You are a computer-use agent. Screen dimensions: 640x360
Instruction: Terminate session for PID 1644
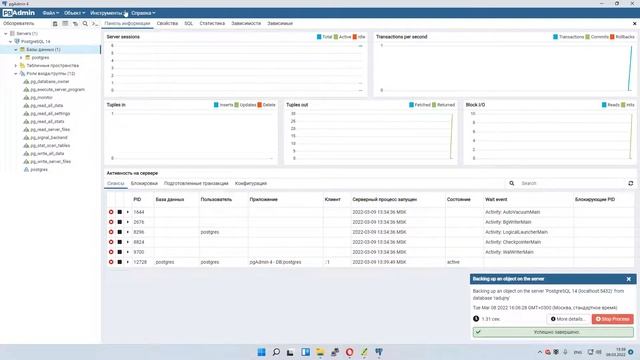(x=111, y=212)
